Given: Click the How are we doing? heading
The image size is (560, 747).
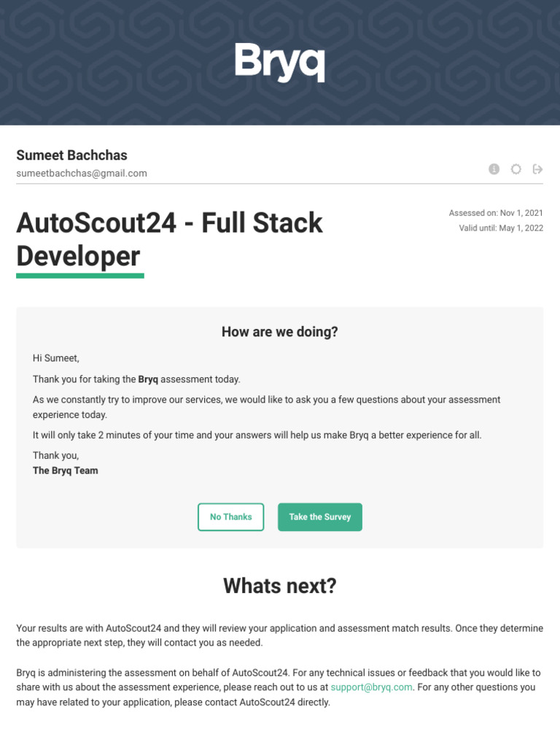Looking at the screenshot, I should [x=280, y=332].
